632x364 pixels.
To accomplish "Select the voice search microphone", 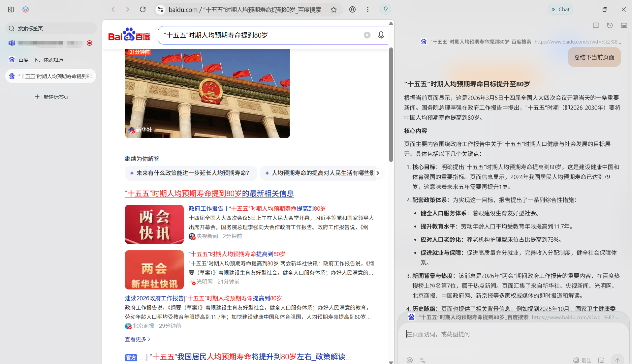I will (381, 35).
